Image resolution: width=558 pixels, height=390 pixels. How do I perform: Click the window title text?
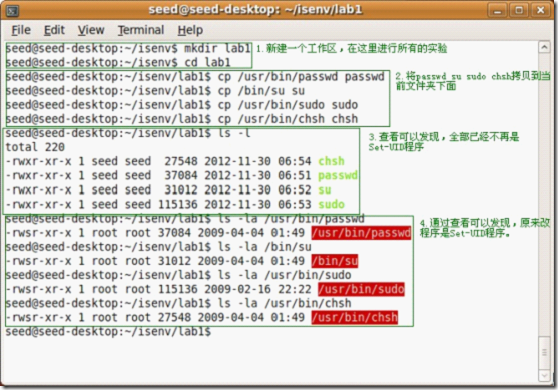[x=255, y=10]
